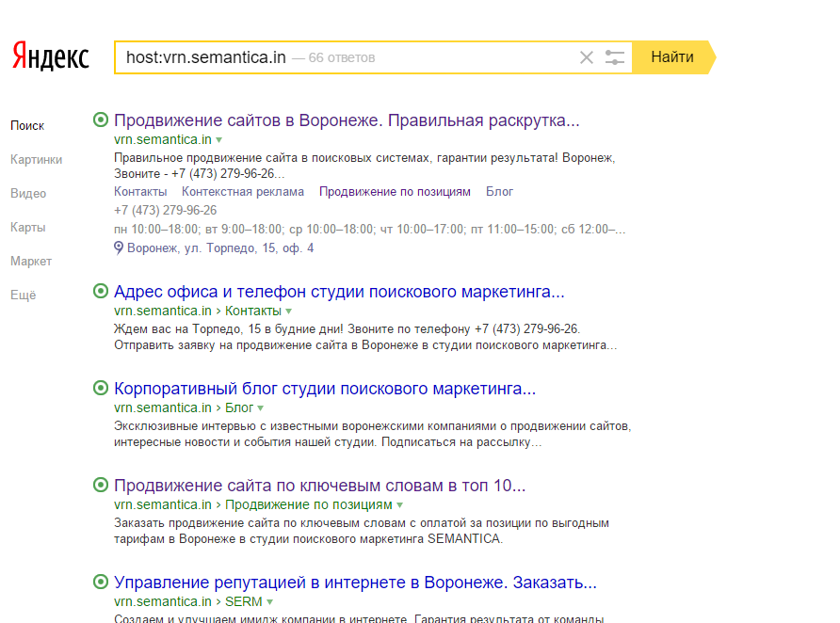The image size is (840, 623).
Task: Click green circle icon beside first result
Action: [x=101, y=120]
